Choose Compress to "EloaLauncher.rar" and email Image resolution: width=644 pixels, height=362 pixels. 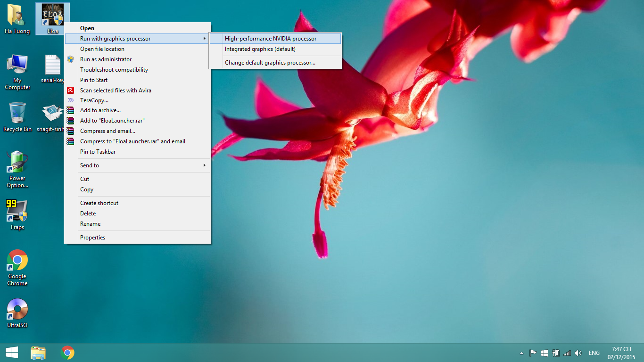pos(137,141)
